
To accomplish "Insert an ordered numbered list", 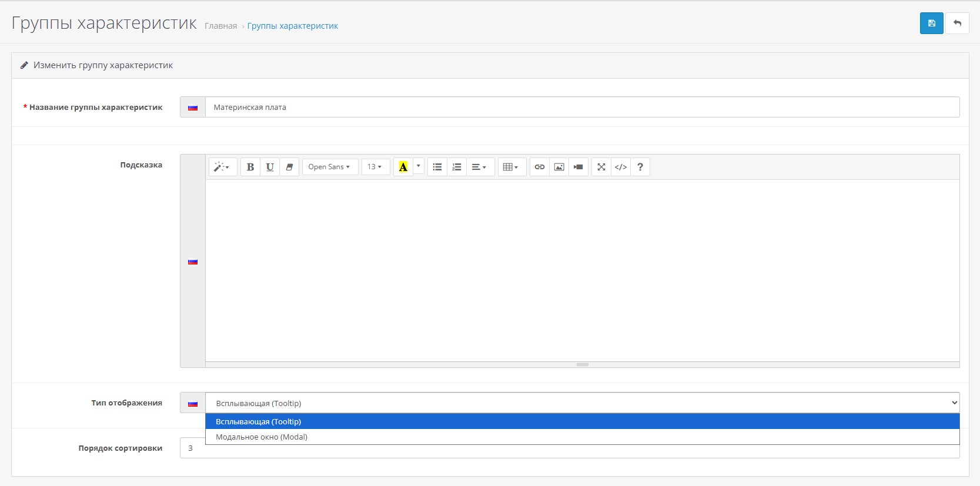I will tap(457, 167).
